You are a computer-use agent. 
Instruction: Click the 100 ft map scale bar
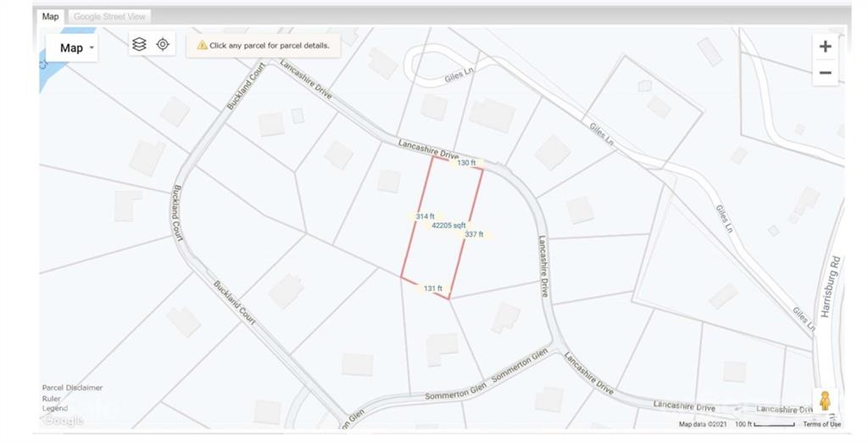tap(765, 424)
